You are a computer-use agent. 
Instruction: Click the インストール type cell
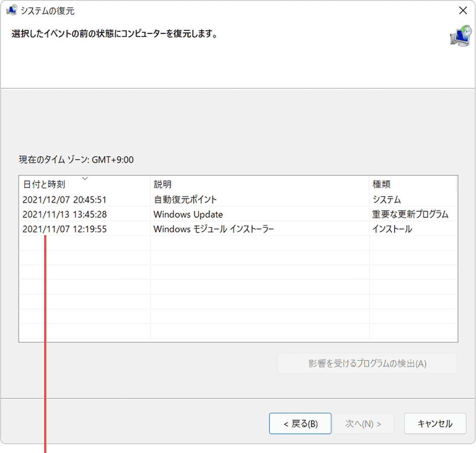[392, 229]
